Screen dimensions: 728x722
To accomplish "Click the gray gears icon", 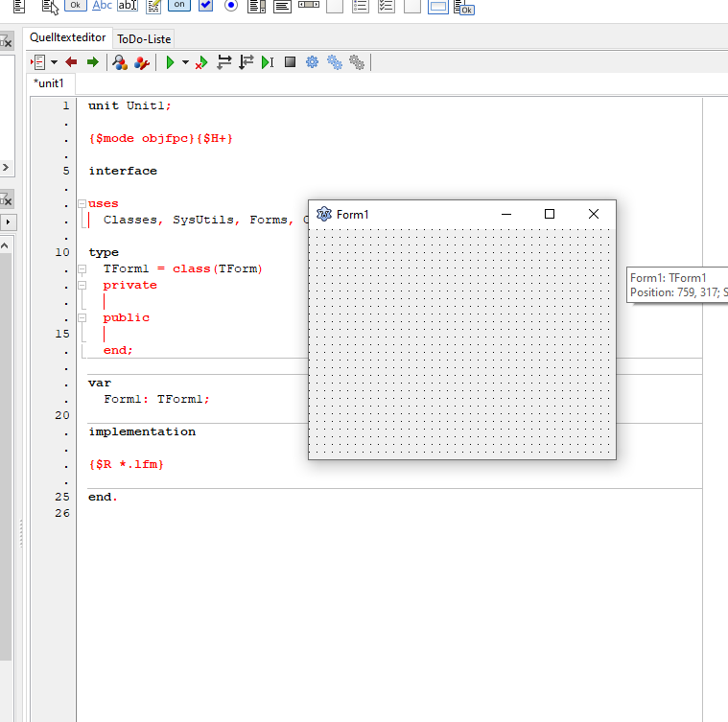I will 357,62.
